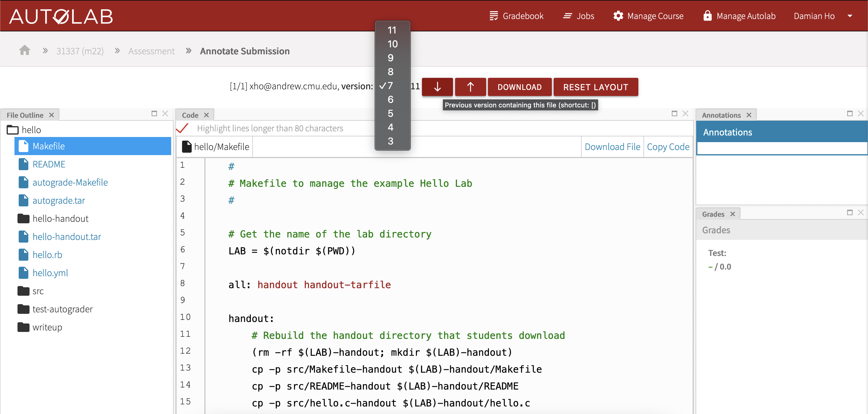Select version 11 in dropdown

pyautogui.click(x=392, y=30)
